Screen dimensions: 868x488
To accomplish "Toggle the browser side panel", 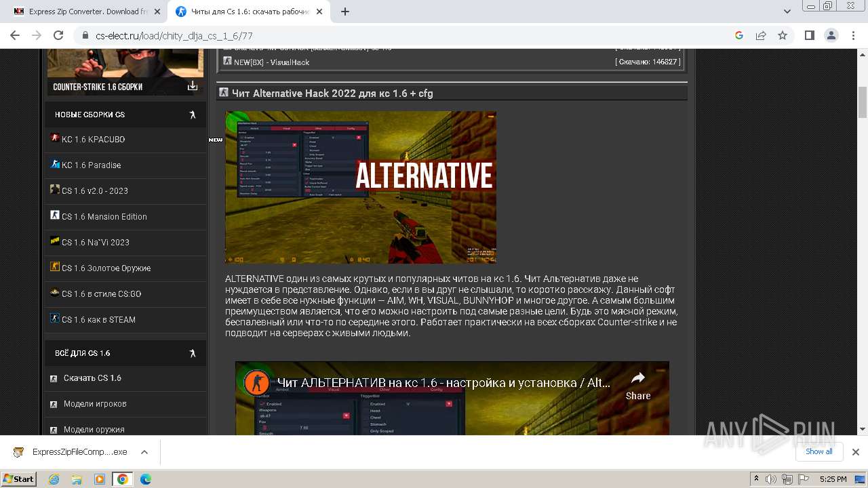I will point(809,35).
